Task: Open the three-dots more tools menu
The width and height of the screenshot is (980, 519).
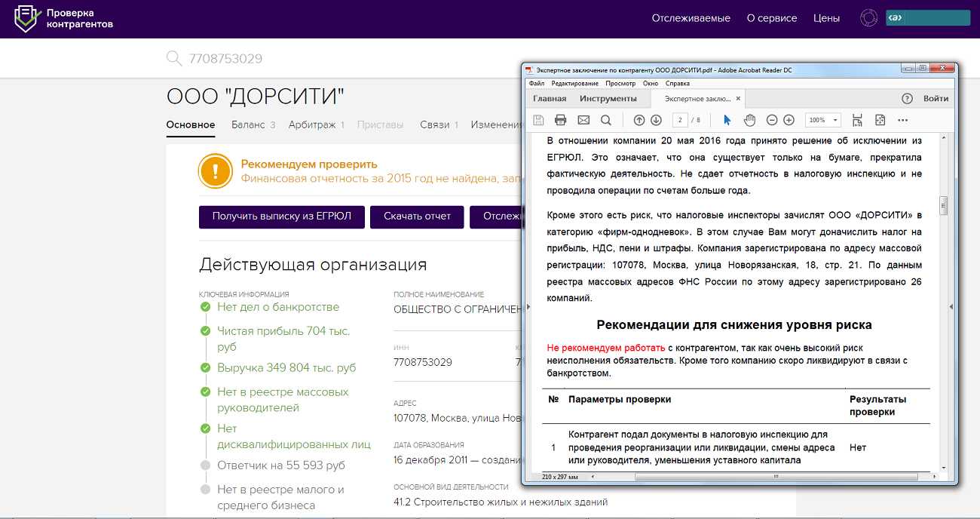Action: (903, 120)
